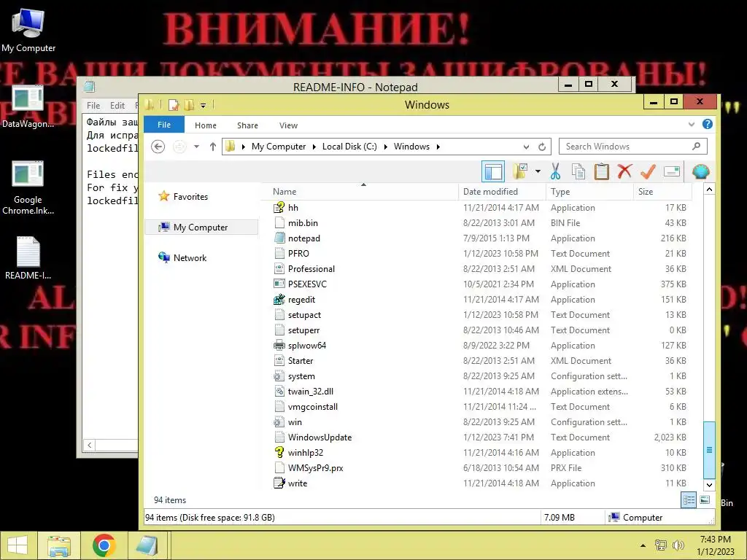Click Properties icon in title bar toolbar
Viewport: 747px width, 560px height.
[174, 105]
